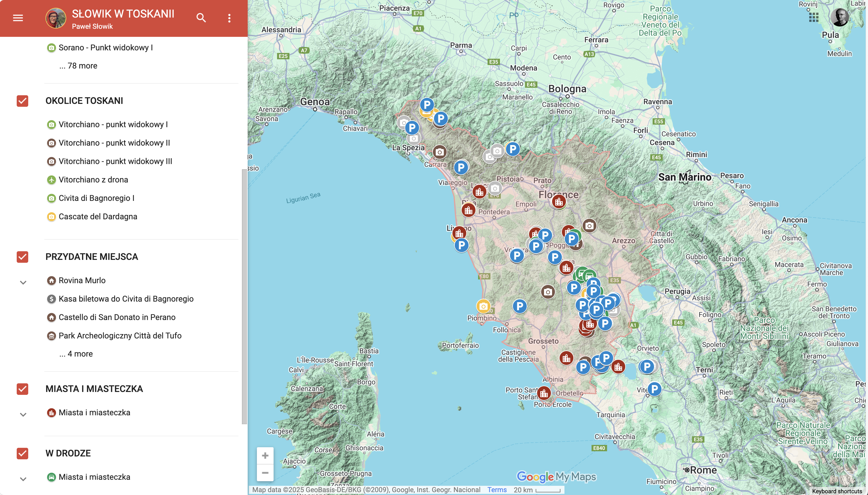868x495 pixels.
Task: Open the hamburger menu
Action: pyautogui.click(x=18, y=18)
